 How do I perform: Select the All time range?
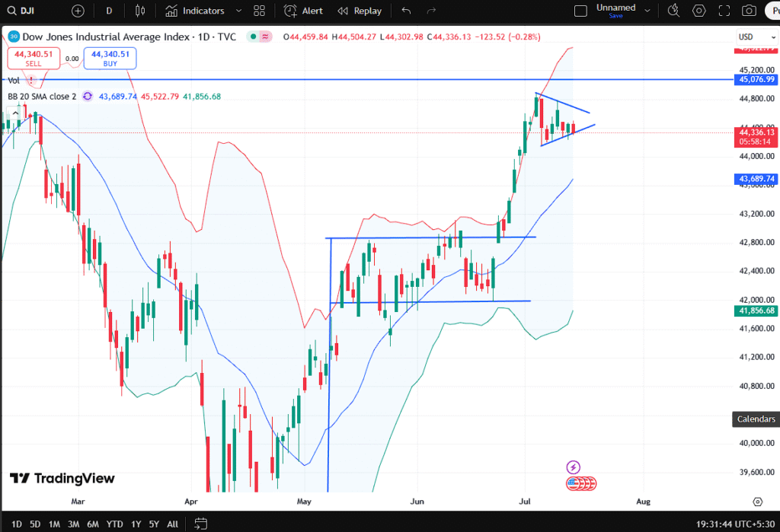click(x=173, y=524)
